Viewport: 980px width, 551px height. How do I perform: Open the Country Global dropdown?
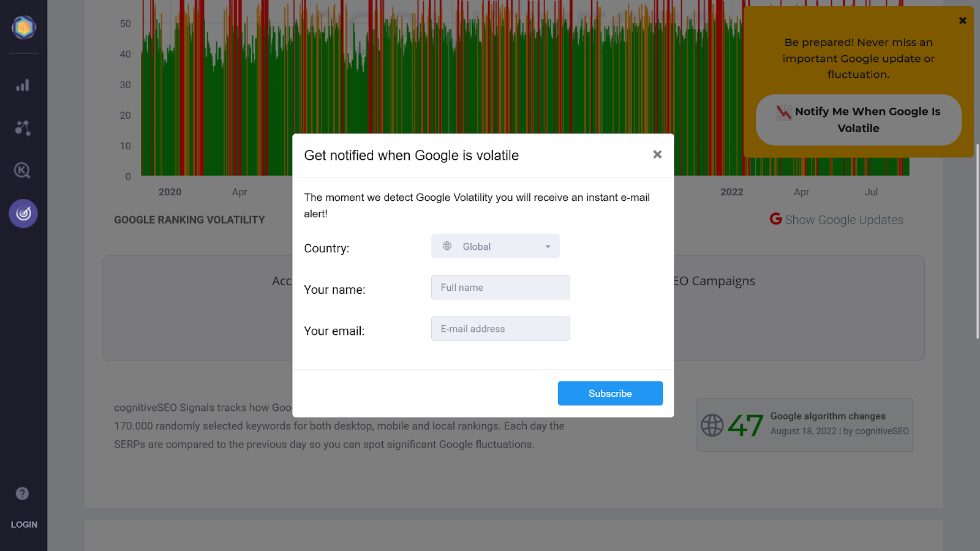pos(496,246)
